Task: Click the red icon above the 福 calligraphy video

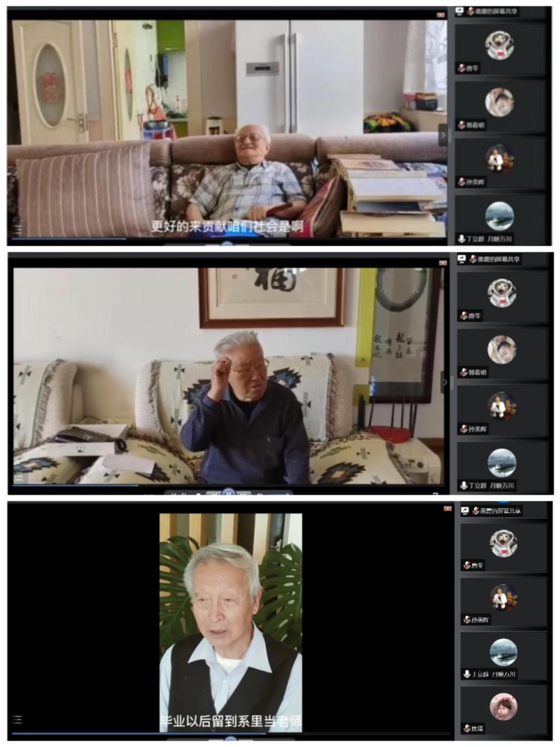Action: coord(442,263)
